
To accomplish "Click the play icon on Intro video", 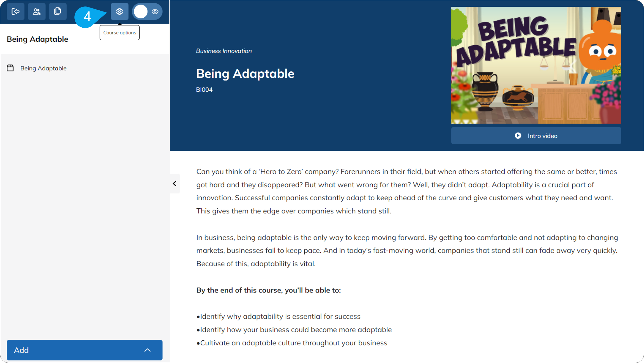I will (518, 136).
